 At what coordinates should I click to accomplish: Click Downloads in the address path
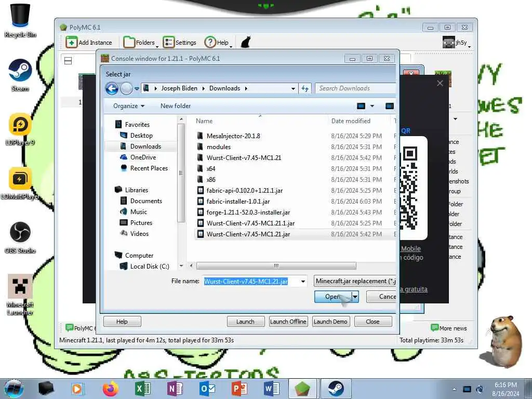(224, 88)
